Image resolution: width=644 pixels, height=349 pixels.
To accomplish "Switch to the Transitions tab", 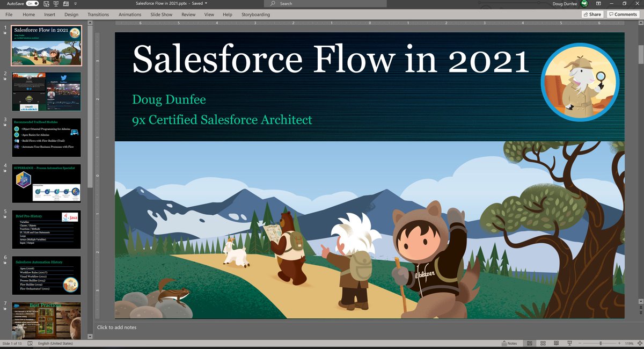I will coord(98,14).
